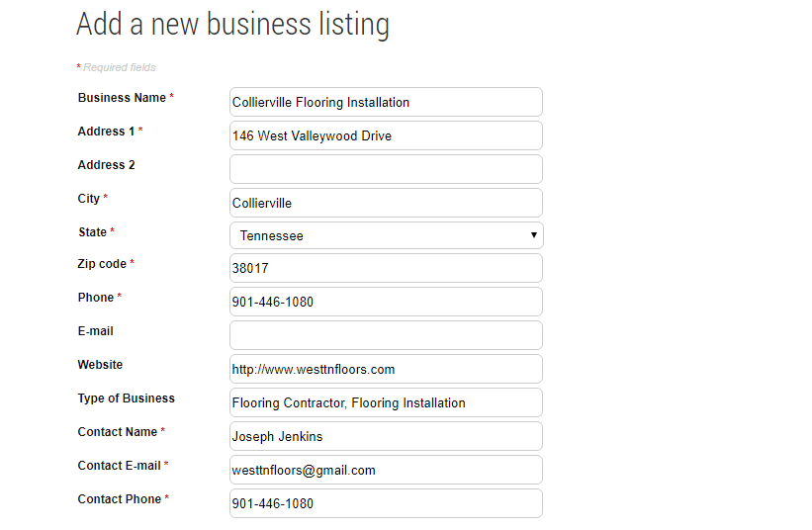This screenshot has width=812, height=530.
Task: Click the Address 1 field
Action: click(387, 135)
